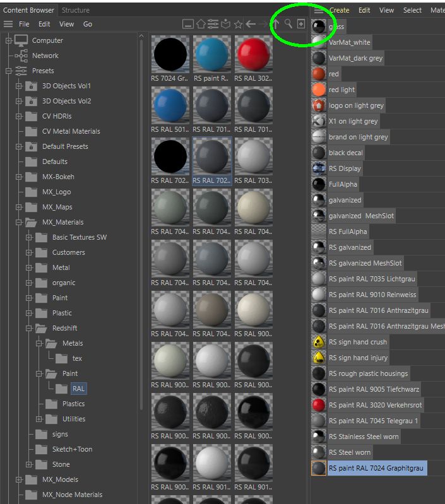Select the red RS RAL 302 preset thumbnail
Viewport: 445px width, 504px height.
[x=253, y=54]
